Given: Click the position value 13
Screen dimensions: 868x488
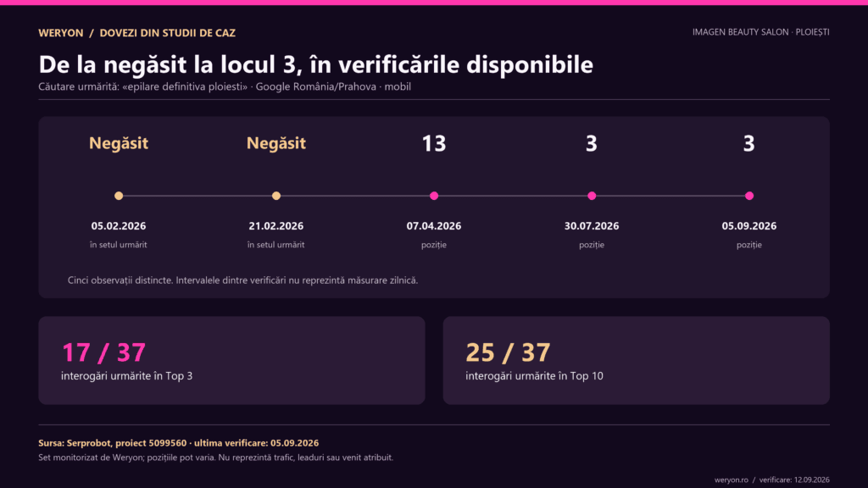Looking at the screenshot, I should tap(434, 144).
